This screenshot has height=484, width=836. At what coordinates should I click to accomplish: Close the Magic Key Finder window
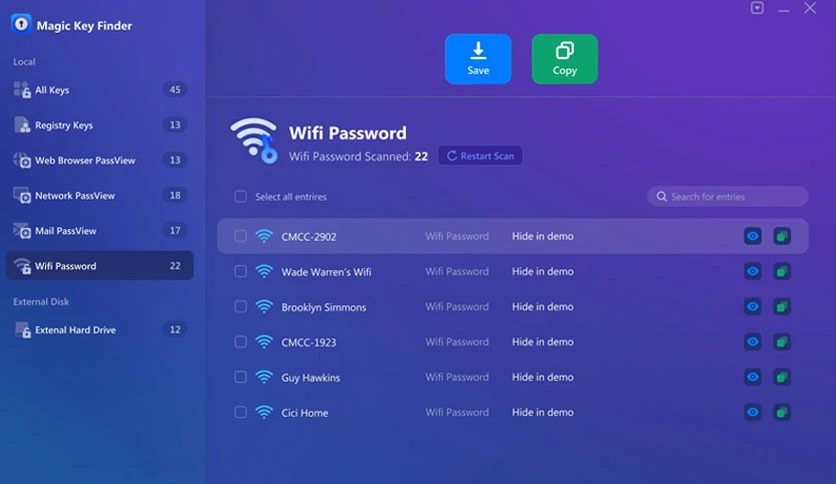810,8
